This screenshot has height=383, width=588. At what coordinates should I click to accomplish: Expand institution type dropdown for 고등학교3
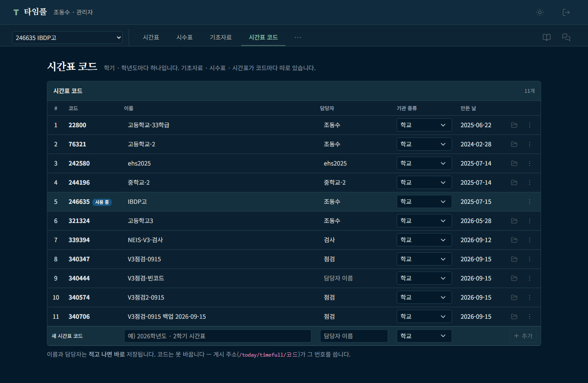pyautogui.click(x=424, y=221)
